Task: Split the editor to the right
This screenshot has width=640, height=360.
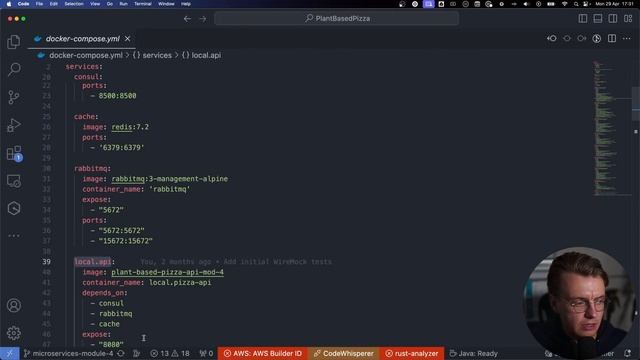Action: pos(612,38)
